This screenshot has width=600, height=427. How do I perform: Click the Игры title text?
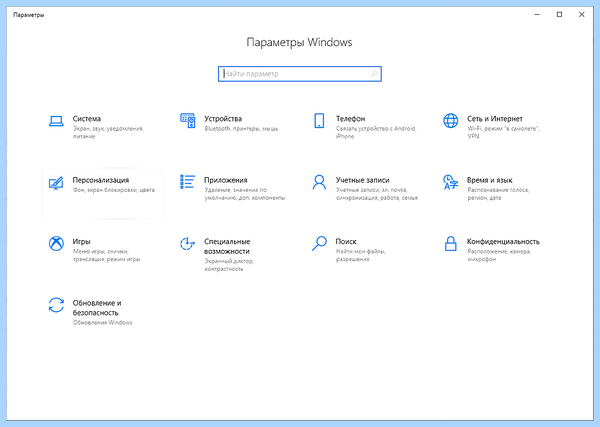pyautogui.click(x=82, y=242)
